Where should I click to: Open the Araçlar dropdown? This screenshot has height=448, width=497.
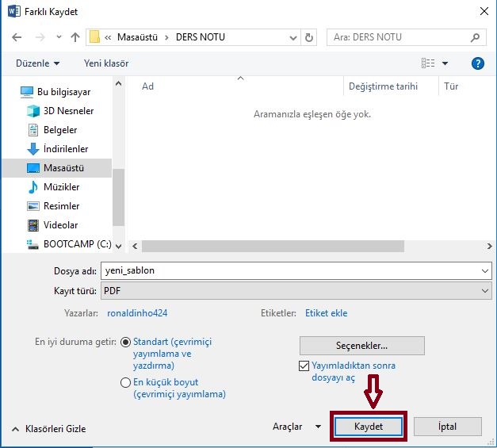297,427
